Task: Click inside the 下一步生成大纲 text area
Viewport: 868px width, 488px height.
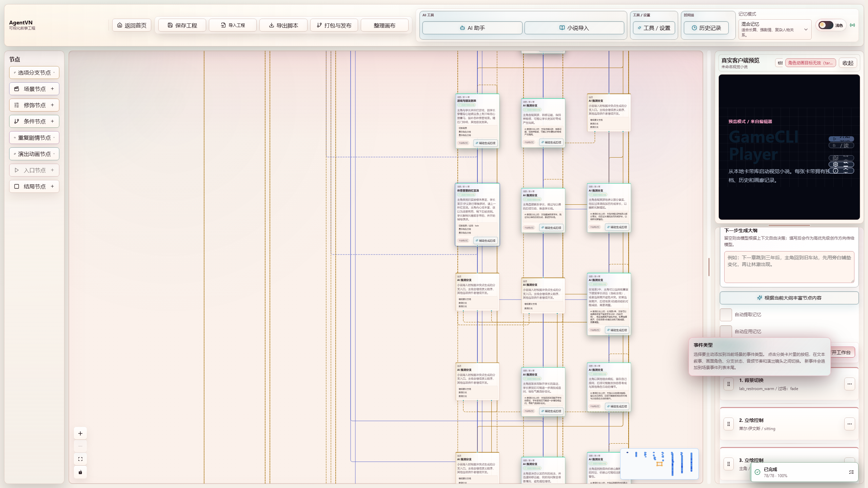Action: point(789,267)
